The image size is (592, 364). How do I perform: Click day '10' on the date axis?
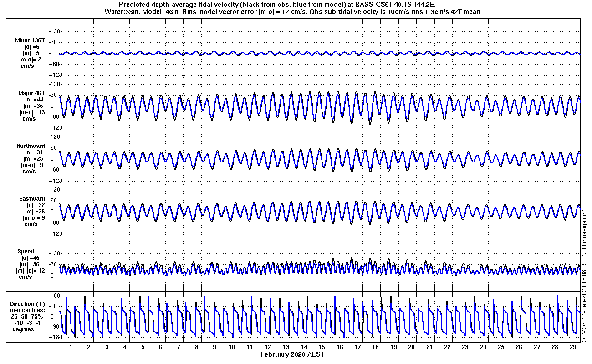[232, 347]
